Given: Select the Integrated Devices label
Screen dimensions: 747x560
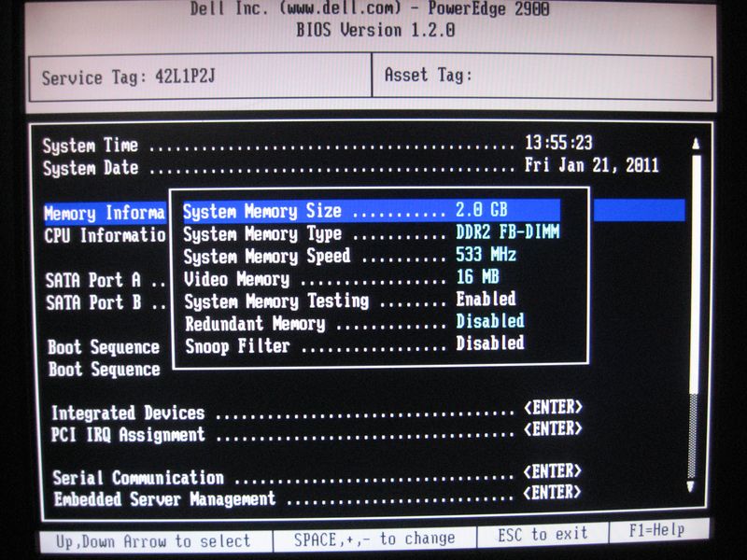Looking at the screenshot, I should (x=128, y=413).
